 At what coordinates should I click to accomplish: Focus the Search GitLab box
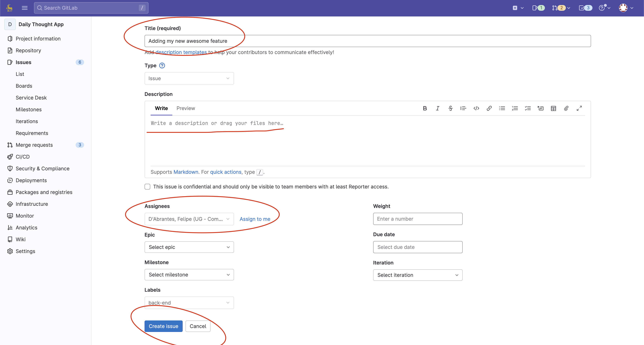[91, 8]
